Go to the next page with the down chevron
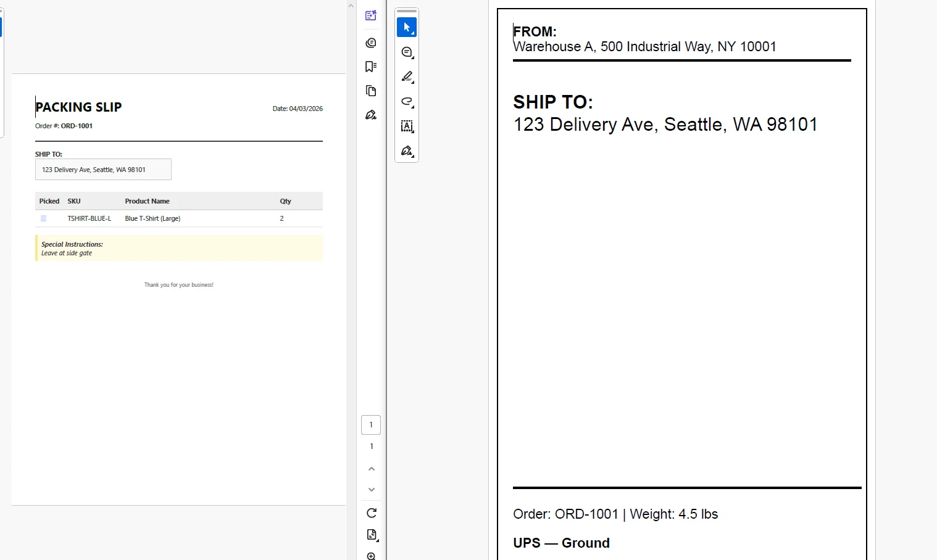Viewport: 937px width, 560px height. click(371, 489)
